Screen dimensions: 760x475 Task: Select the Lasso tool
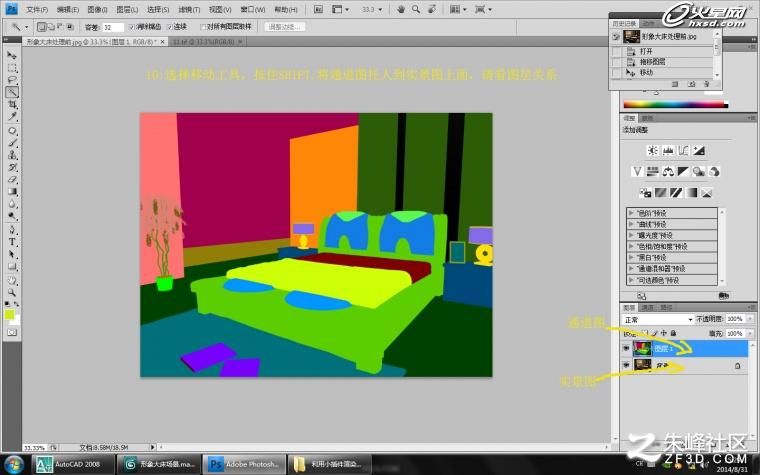(12, 80)
